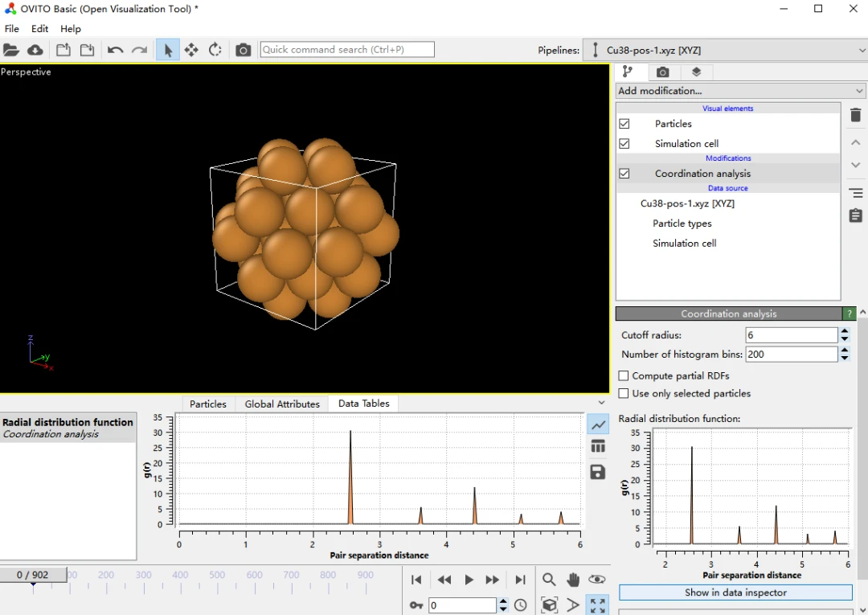Toggle Particles visual element checkbox
This screenshot has width=868, height=615.
(x=624, y=124)
